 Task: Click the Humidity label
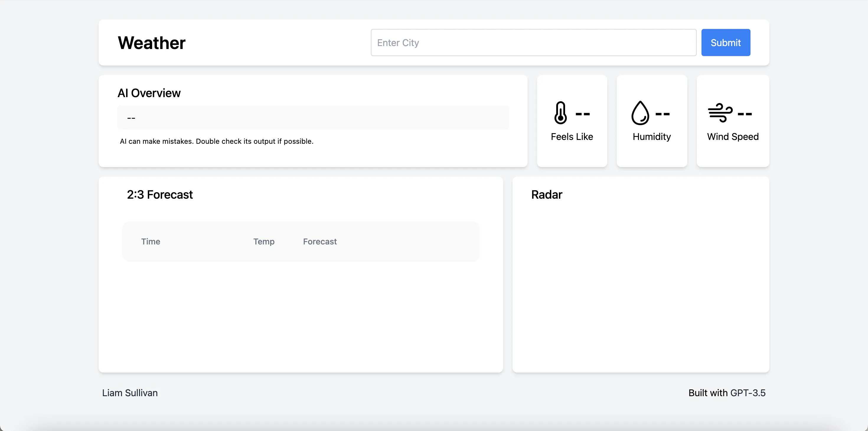click(x=652, y=137)
